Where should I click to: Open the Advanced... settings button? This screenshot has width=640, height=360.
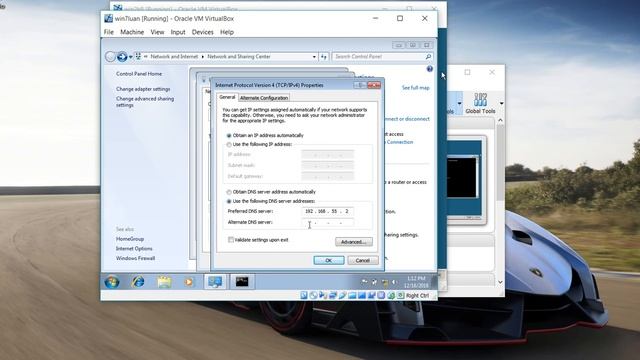353,242
